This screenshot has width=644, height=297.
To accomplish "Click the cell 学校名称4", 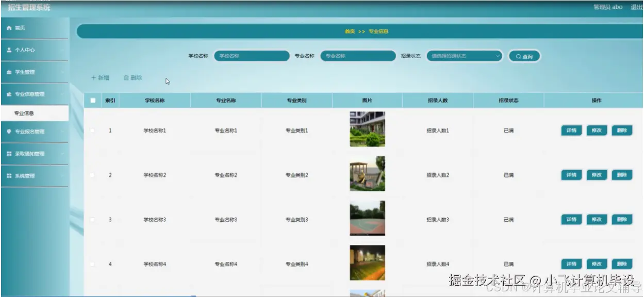I will [155, 265].
